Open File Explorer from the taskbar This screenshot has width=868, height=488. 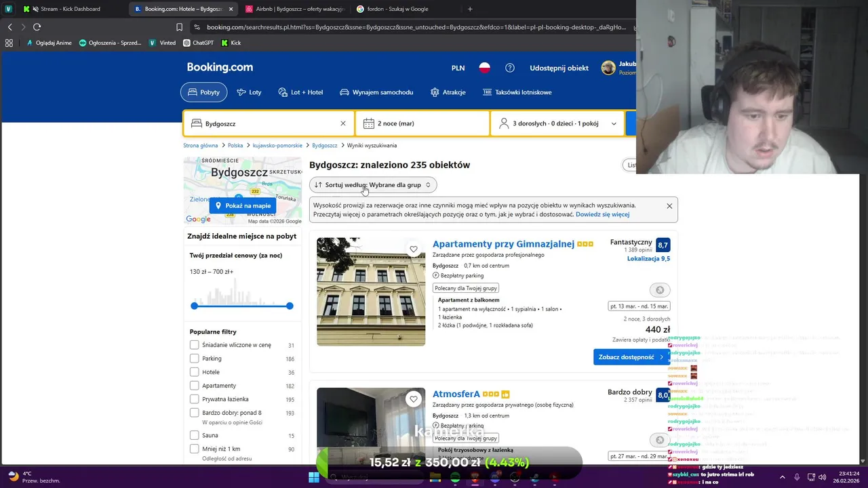[435, 477]
